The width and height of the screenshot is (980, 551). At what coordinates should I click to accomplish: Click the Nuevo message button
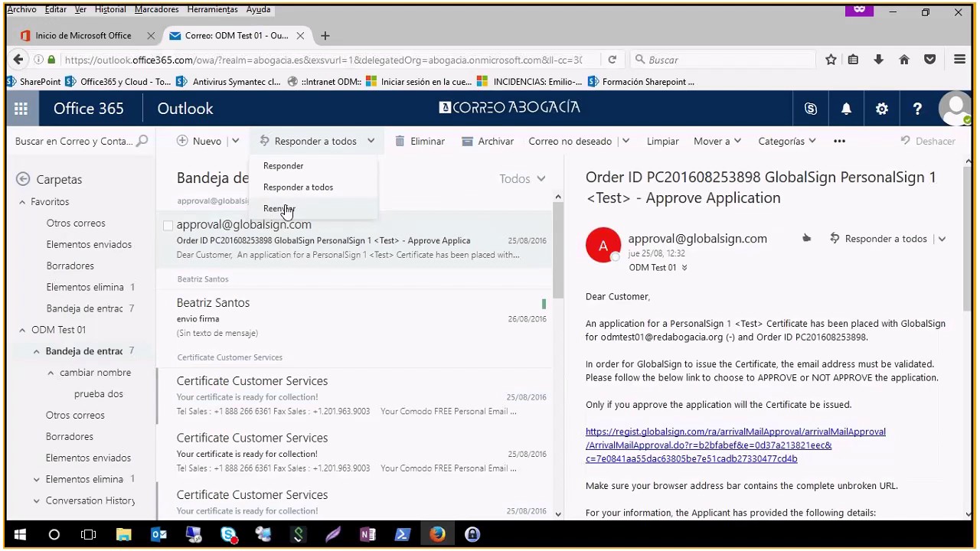click(x=199, y=141)
